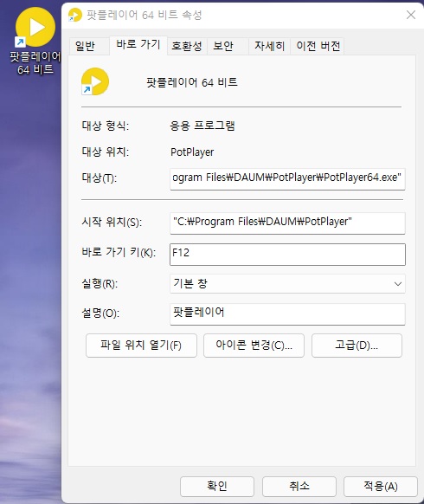
Task: Click the 팟플레이어 64 비트 속성 title text
Action: tap(145, 15)
